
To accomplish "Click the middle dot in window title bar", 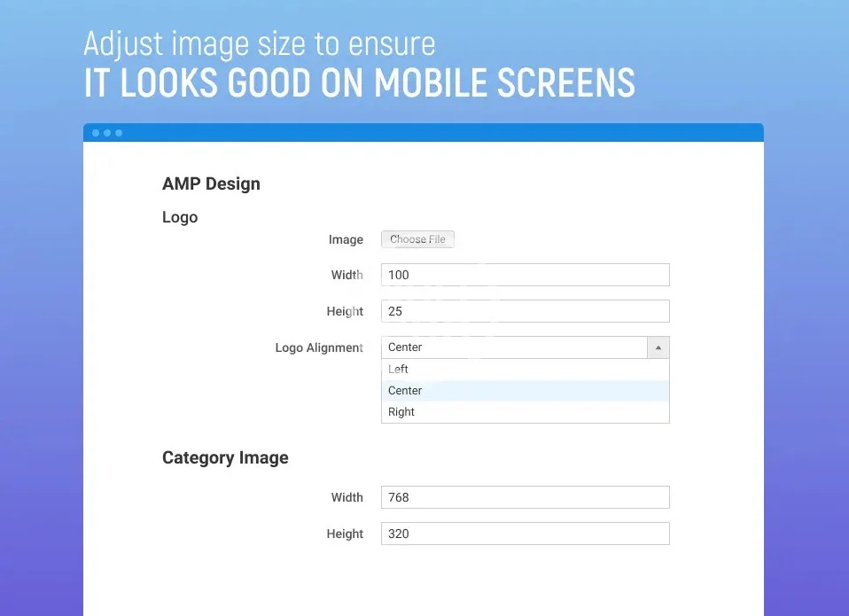I will [x=107, y=133].
